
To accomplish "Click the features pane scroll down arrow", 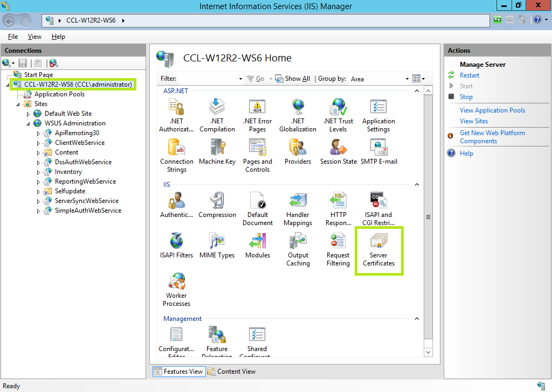I will coord(428,352).
